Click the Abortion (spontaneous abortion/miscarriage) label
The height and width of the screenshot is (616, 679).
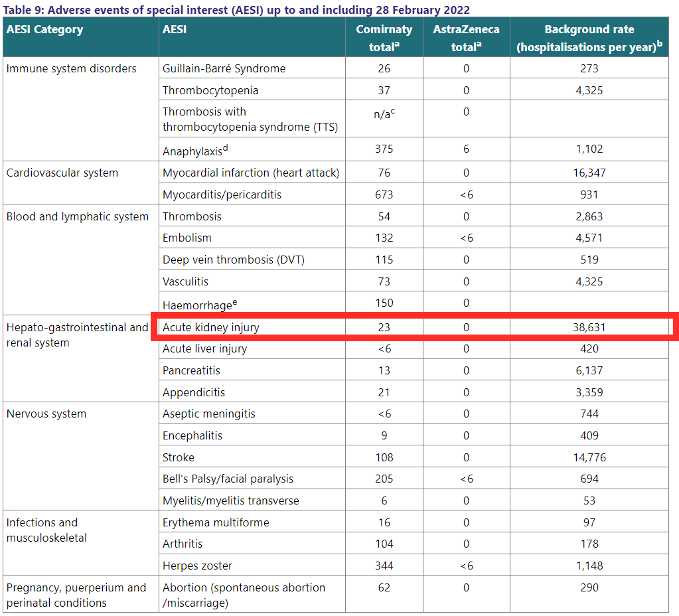pyautogui.click(x=244, y=595)
